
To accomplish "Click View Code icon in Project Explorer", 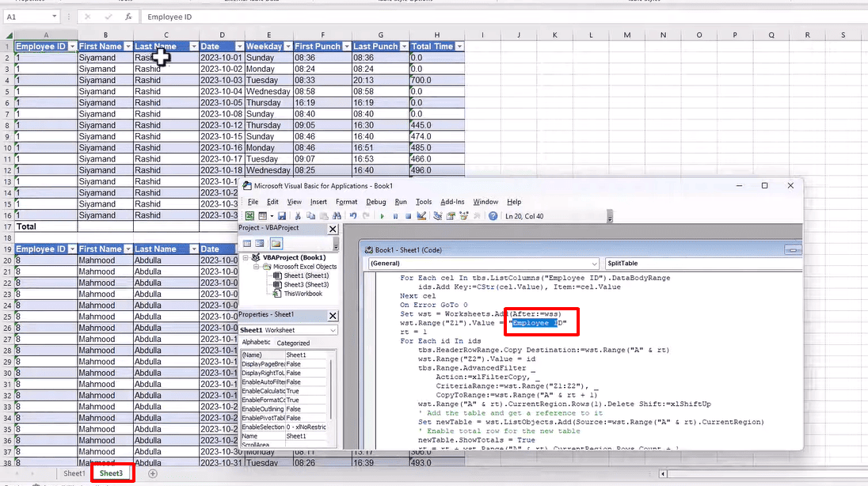I will [x=247, y=242].
